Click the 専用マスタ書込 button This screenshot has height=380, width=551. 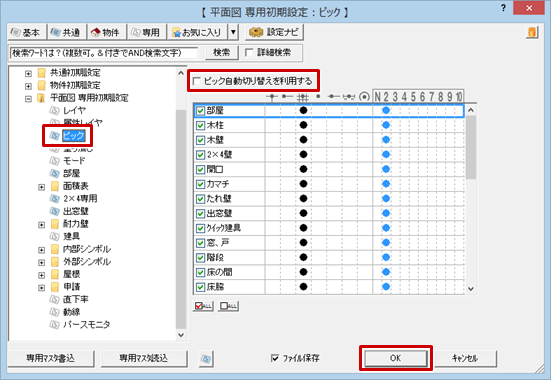coord(51,359)
